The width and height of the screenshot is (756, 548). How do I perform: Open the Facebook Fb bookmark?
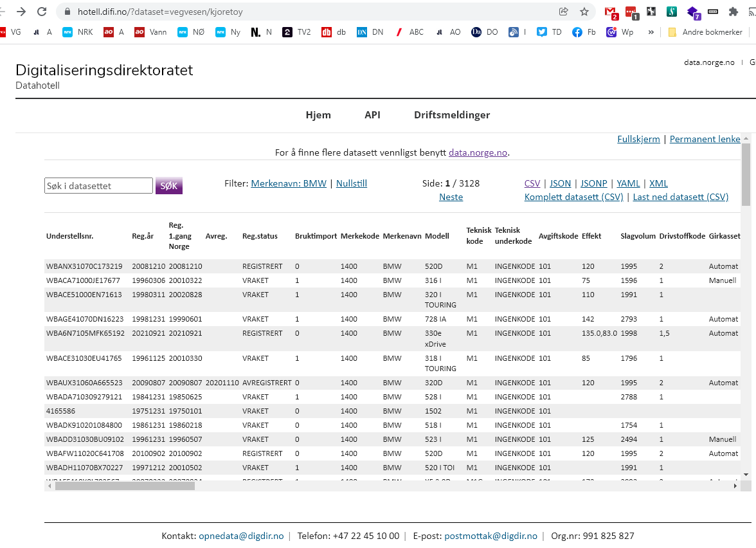(584, 32)
